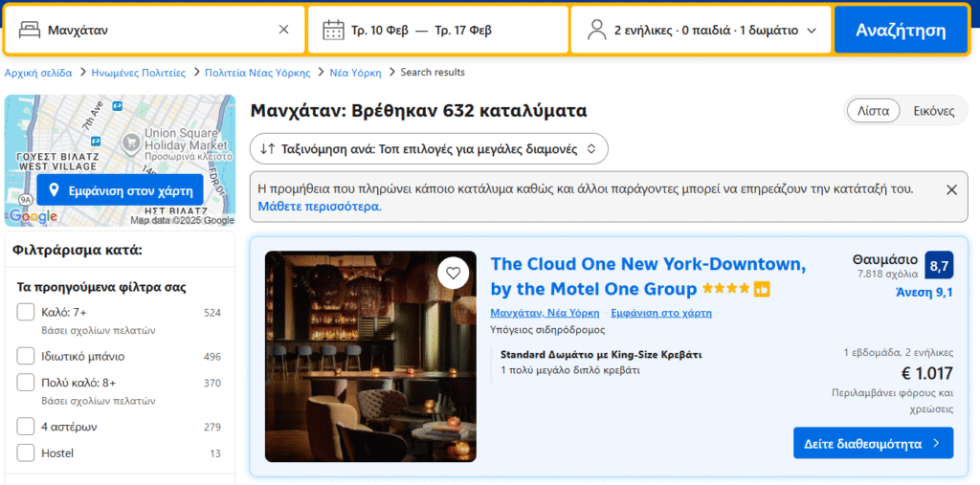Open the Ταξινόμηση ανά sort dropdown

[x=429, y=148]
